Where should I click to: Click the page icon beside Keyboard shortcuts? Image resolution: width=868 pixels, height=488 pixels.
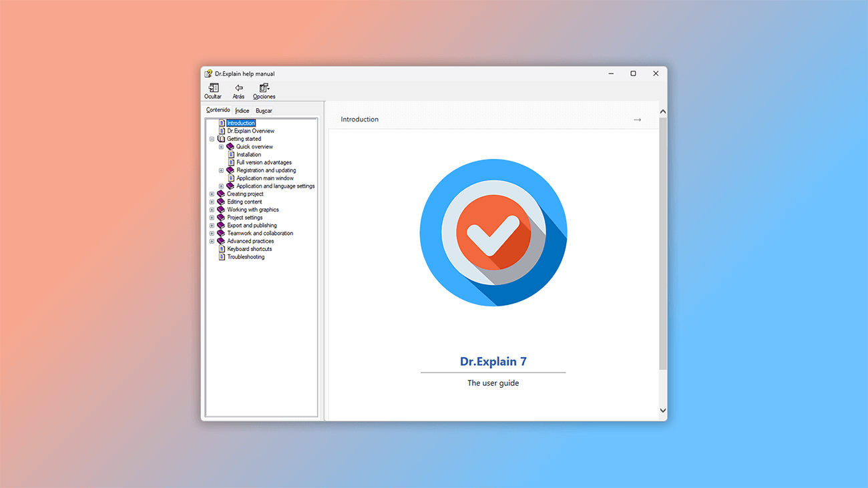tap(222, 249)
